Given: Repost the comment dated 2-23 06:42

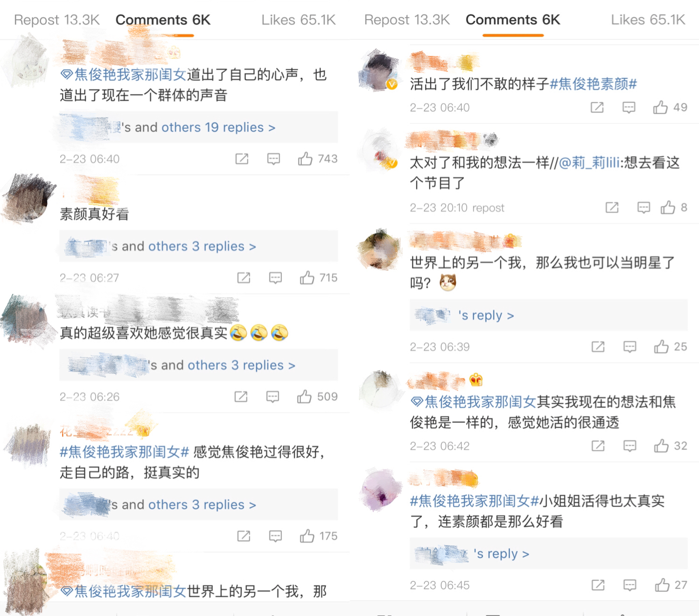Looking at the screenshot, I should (x=598, y=446).
